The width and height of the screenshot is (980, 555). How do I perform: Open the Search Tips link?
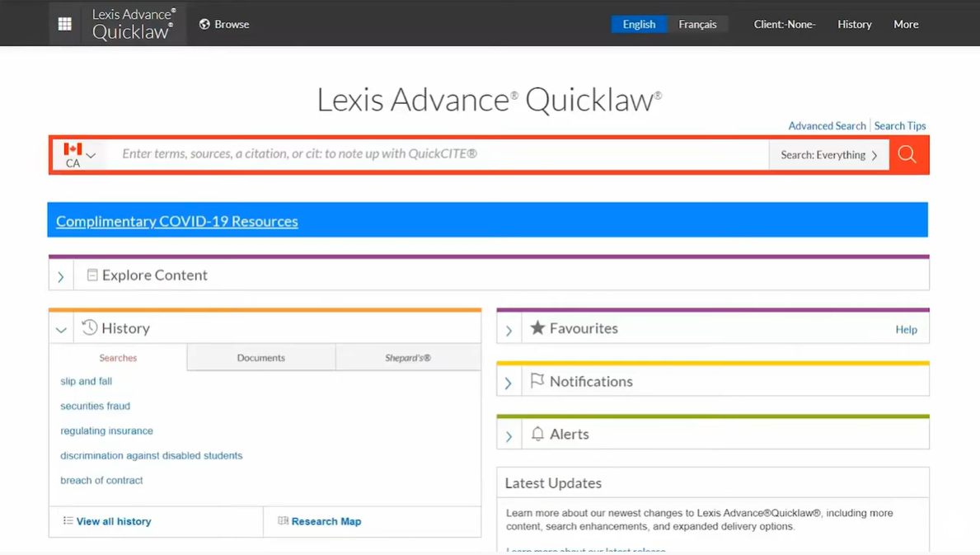900,125
